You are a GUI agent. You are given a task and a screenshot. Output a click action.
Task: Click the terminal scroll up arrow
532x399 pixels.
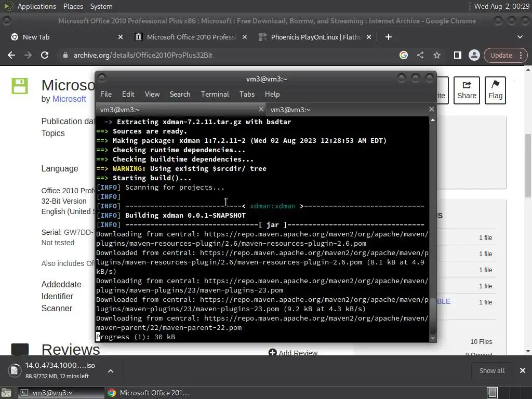433,121
